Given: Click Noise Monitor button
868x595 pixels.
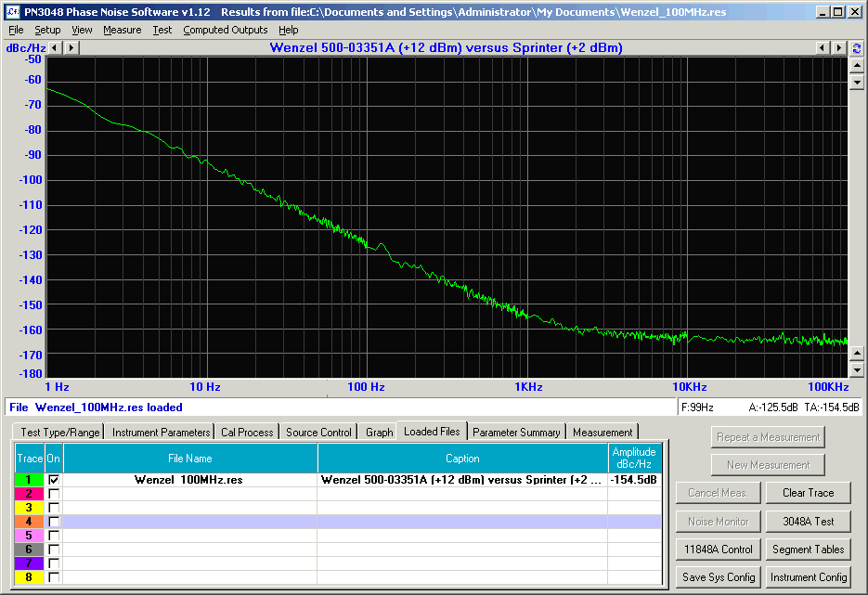Looking at the screenshot, I should (x=719, y=522).
